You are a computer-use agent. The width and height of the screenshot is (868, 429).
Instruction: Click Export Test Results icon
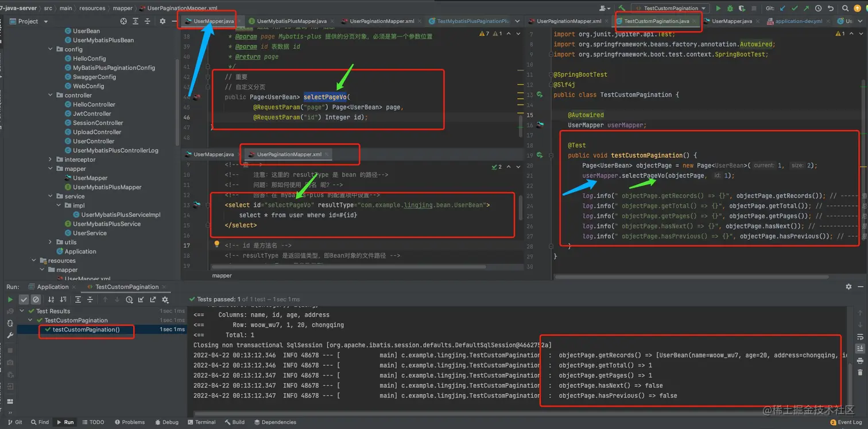coord(153,299)
